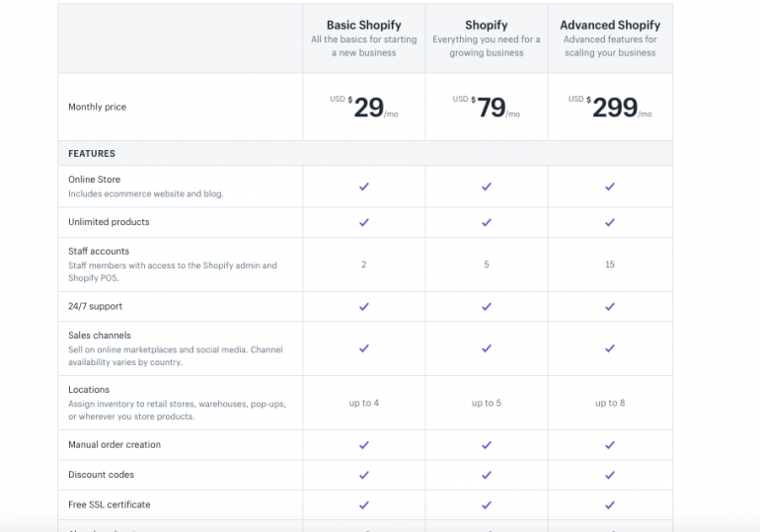Click Online Store checkmark under Advanced Shopify
The width and height of the screenshot is (760, 532).
pos(609,187)
